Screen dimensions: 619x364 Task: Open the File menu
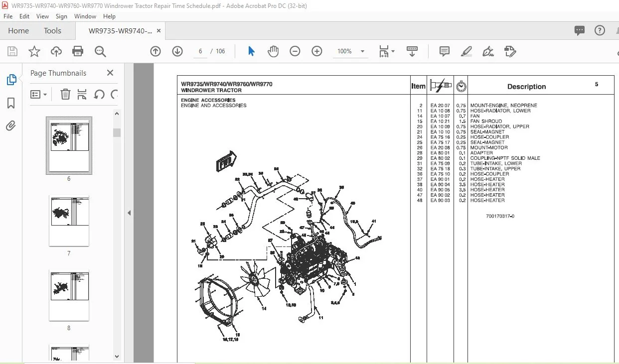(8, 16)
